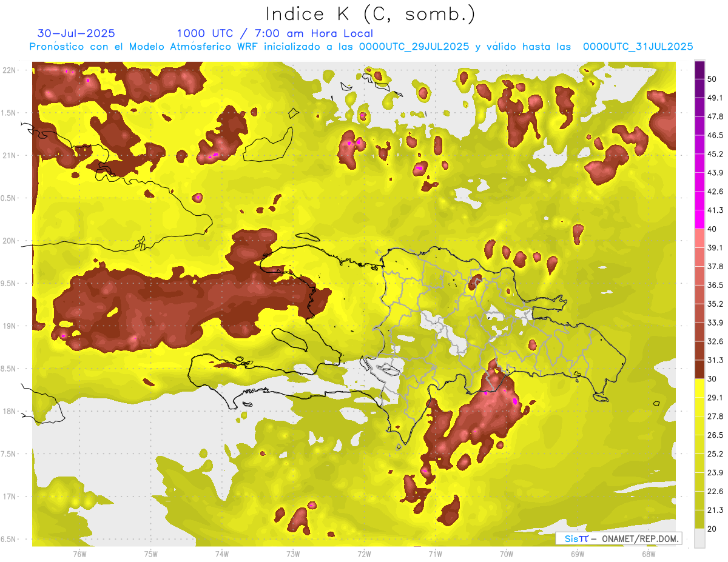Screen dimensions: 728x562
Task: Click the '21N' latitude label
Action: coord(8,155)
